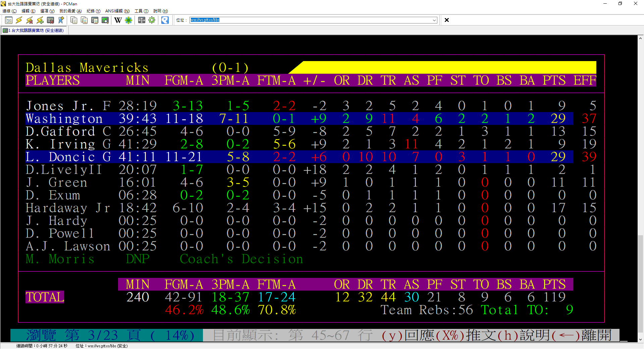Click the Total TO: label

515,310
